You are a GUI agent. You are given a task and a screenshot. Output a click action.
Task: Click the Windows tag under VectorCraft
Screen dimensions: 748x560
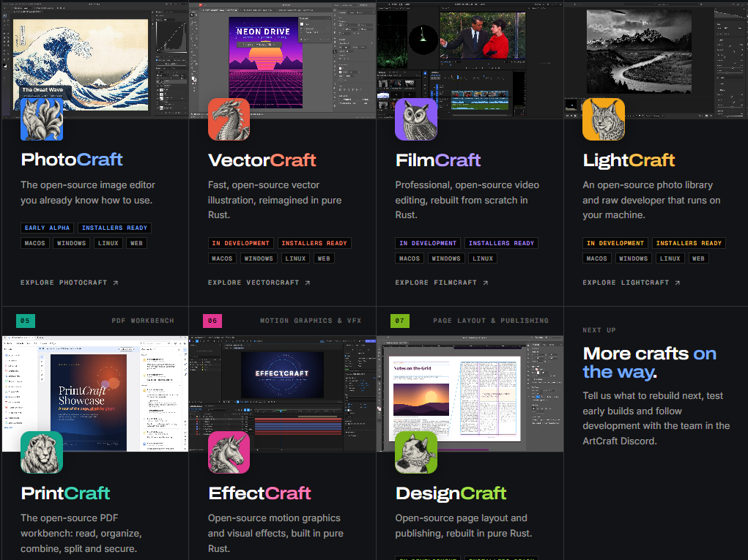[259, 258]
